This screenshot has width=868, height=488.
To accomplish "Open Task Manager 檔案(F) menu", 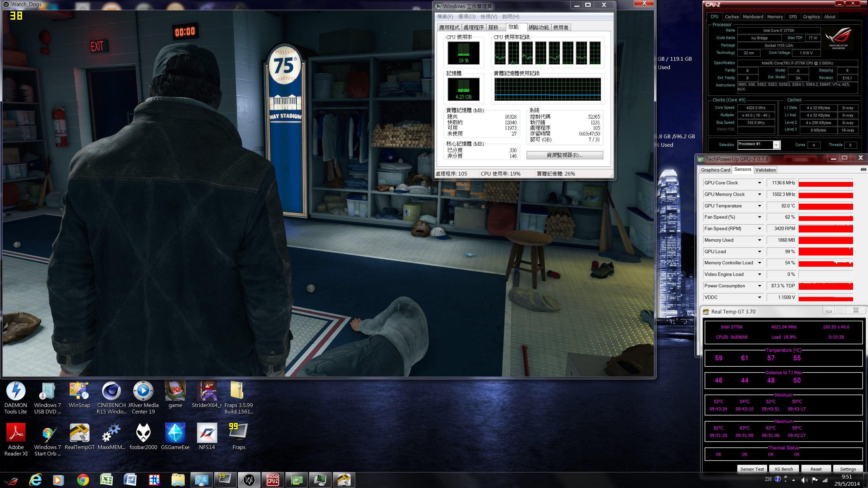I will (x=445, y=16).
